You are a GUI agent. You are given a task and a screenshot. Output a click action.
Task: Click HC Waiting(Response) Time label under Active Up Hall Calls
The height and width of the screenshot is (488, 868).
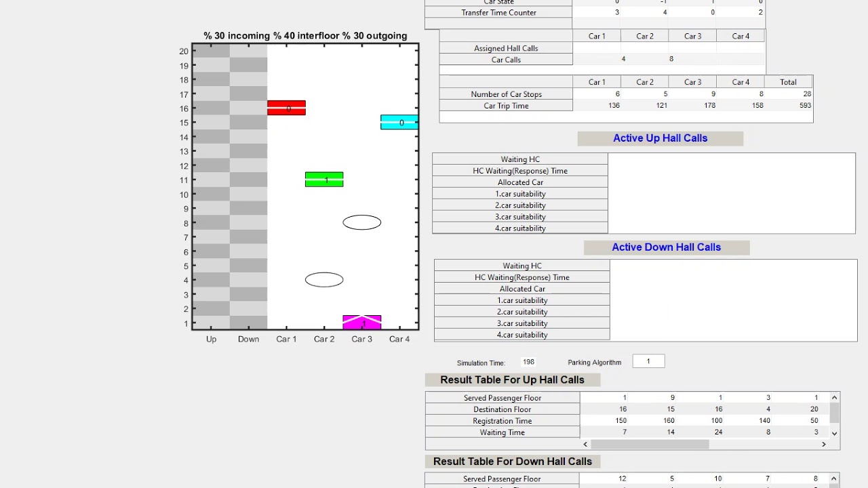pyautogui.click(x=520, y=171)
